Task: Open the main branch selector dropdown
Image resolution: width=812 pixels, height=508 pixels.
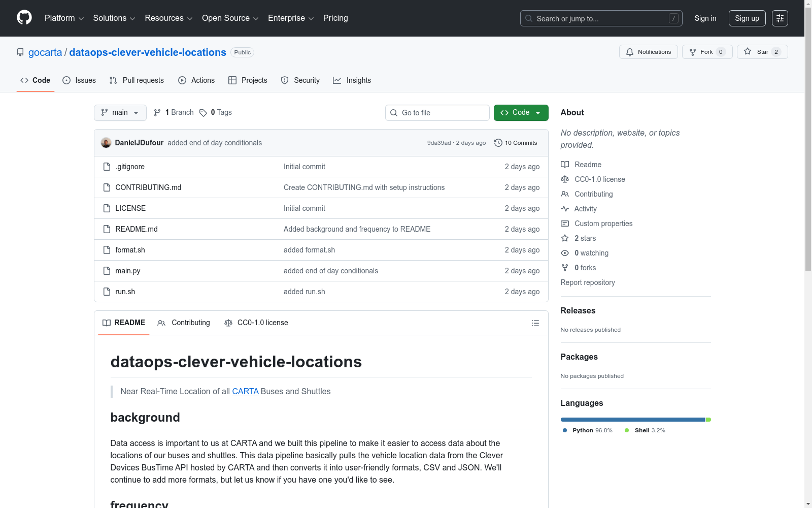Action: pyautogui.click(x=120, y=113)
